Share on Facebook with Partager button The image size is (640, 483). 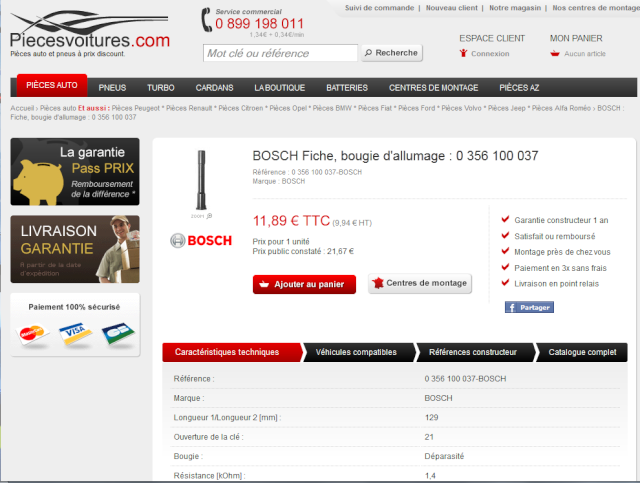pos(529,307)
